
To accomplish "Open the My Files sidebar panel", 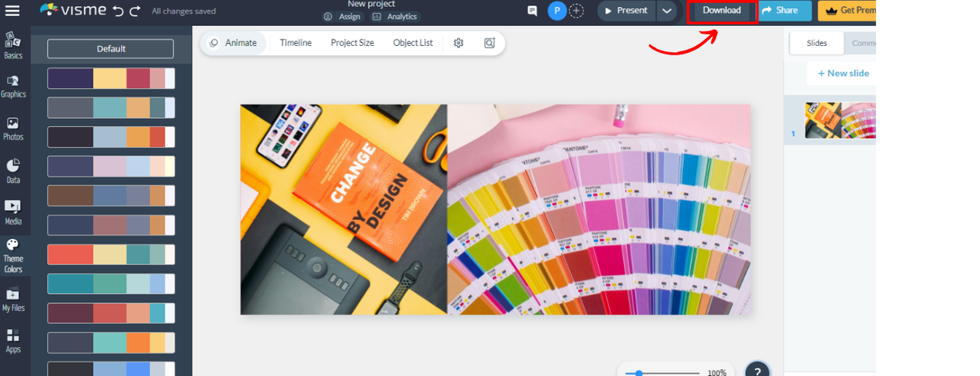I will tap(13, 299).
